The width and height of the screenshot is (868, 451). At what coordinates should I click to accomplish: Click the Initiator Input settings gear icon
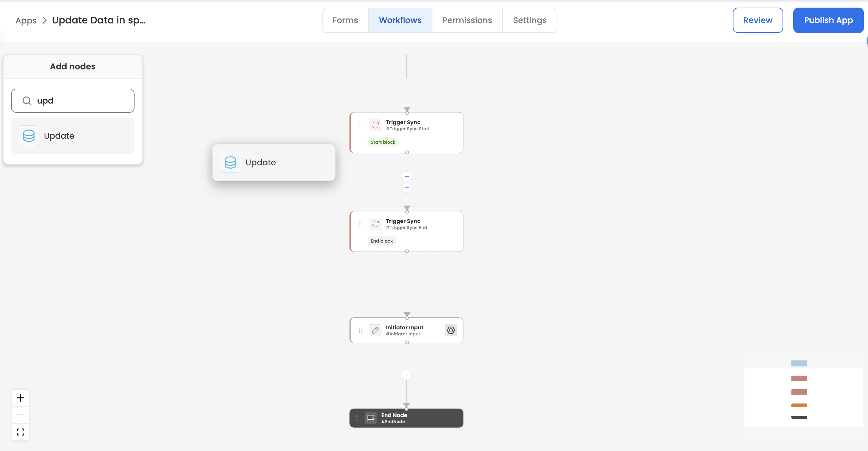tap(450, 330)
